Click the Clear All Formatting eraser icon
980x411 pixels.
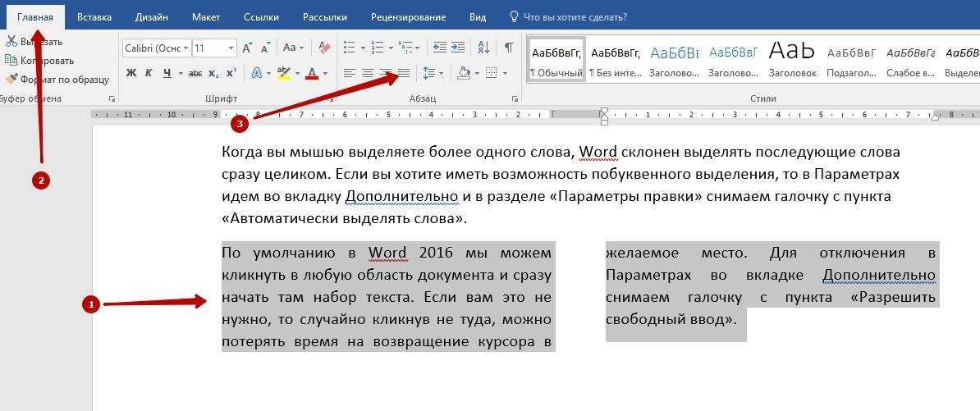[x=324, y=48]
